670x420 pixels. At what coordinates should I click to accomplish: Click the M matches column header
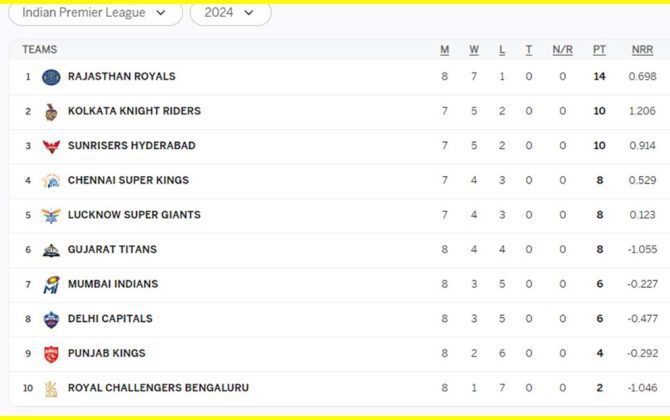pos(445,50)
